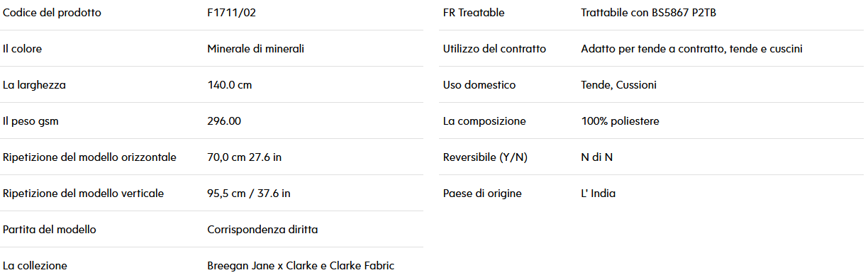Click the 'Tende, Cussioni' domestic use value
The image size is (868, 280).
pyautogui.click(x=618, y=85)
